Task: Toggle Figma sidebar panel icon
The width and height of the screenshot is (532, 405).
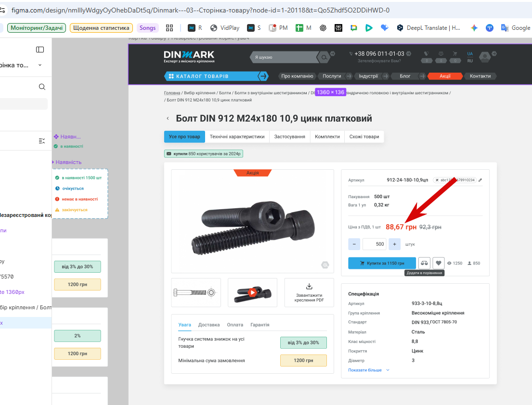Action: 40,50
